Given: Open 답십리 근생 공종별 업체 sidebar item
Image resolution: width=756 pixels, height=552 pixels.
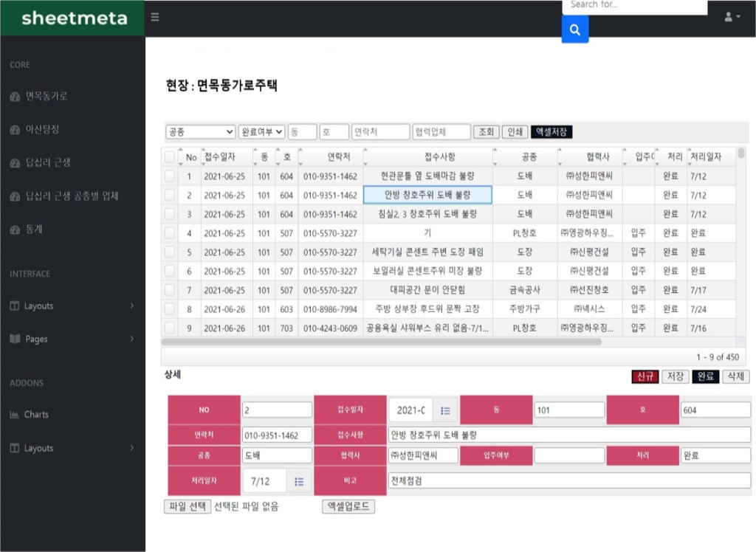Looking at the screenshot, I should click(72, 196).
